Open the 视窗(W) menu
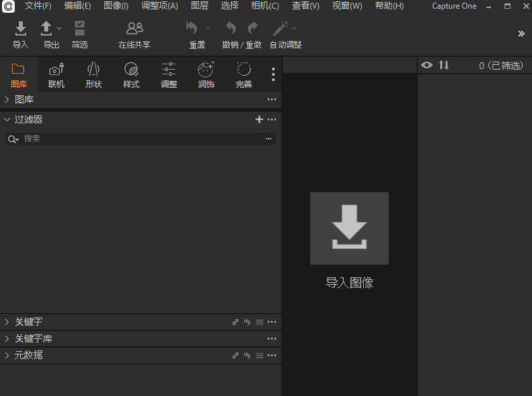532x396 pixels. pos(347,6)
